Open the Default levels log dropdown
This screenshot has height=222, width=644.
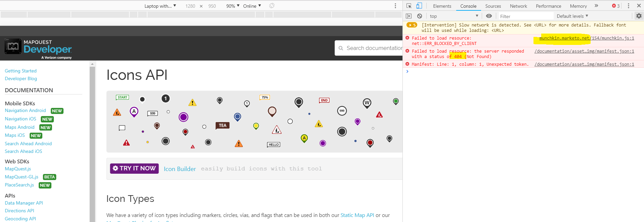coord(572,16)
